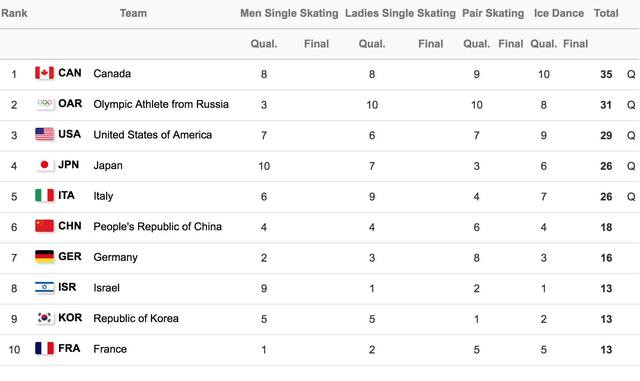Click the Republic of Korea flag icon
640x381 pixels.
[44, 318]
